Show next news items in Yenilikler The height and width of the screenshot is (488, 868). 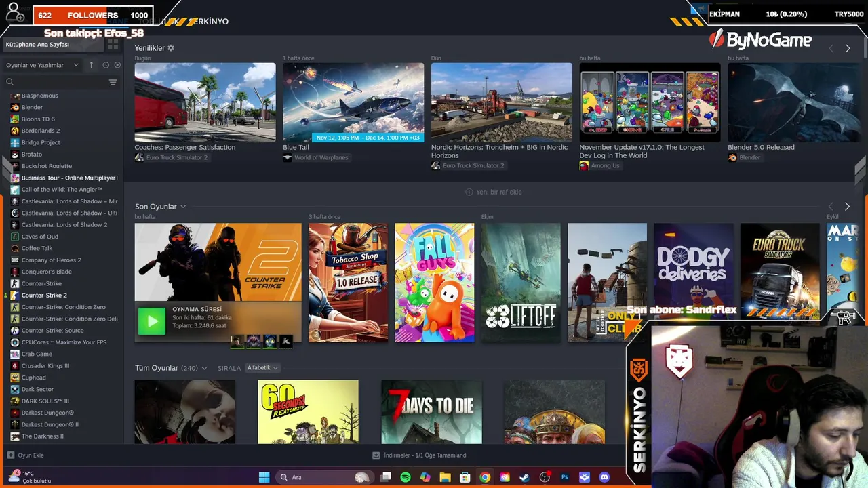848,49
